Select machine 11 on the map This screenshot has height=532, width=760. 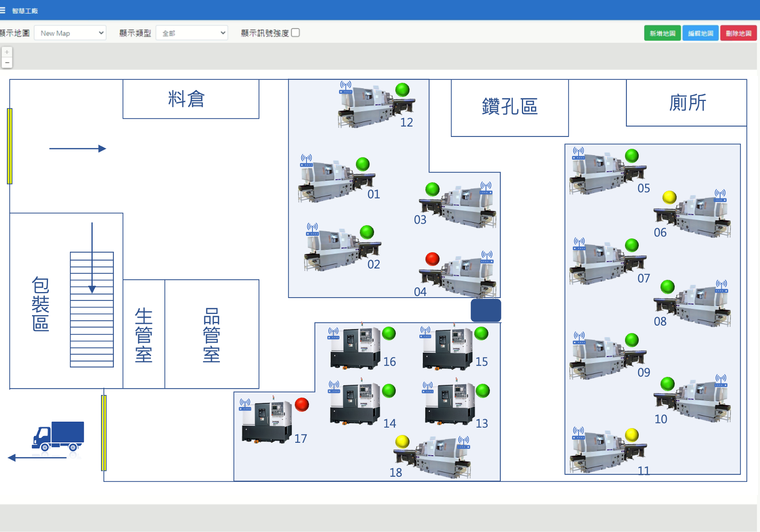pyautogui.click(x=608, y=452)
